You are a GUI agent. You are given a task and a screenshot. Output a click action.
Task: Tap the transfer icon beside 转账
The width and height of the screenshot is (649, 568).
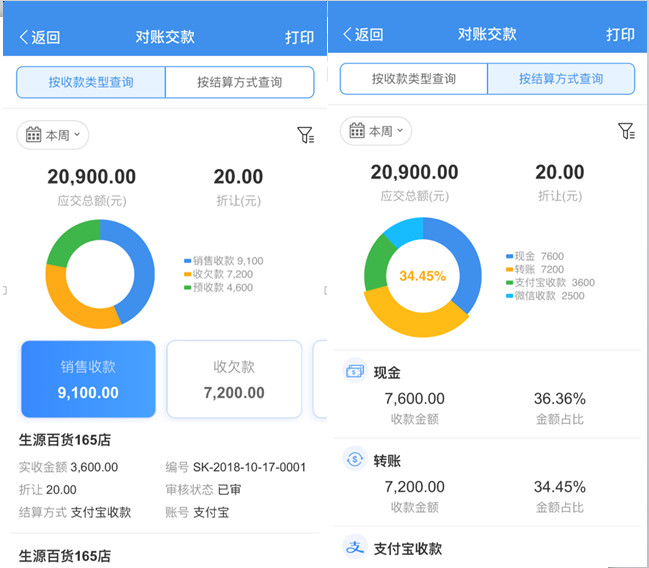click(355, 460)
